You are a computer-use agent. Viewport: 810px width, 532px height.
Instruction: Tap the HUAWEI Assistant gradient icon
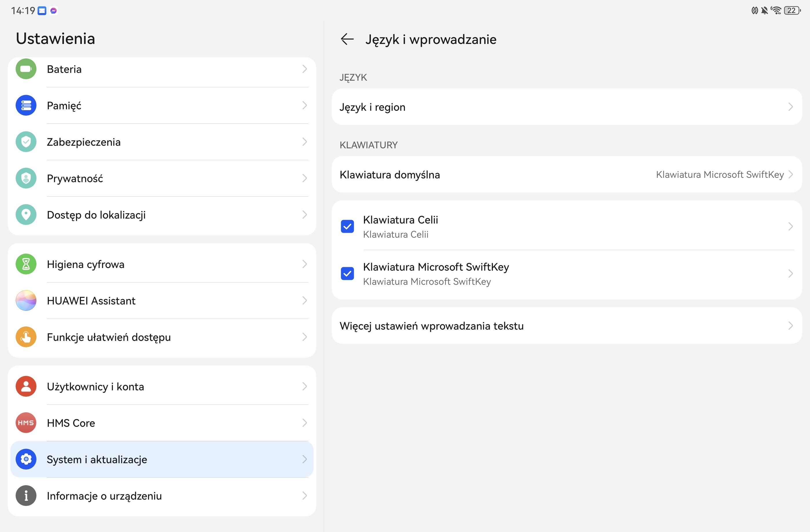point(26,300)
